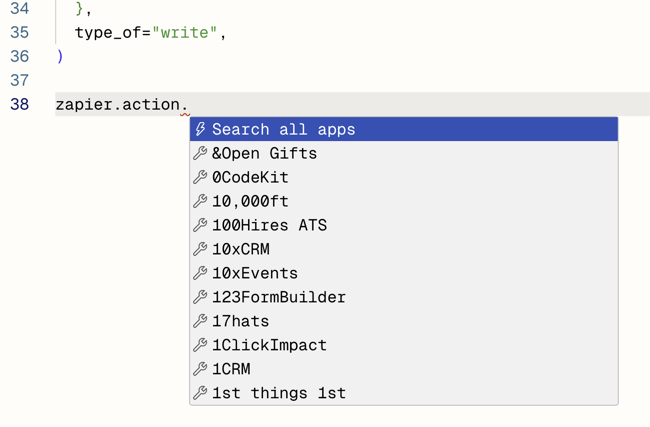Click the wrench icon beside 100Hires ATS
Viewport: 650px width, 427px height.
tap(200, 225)
